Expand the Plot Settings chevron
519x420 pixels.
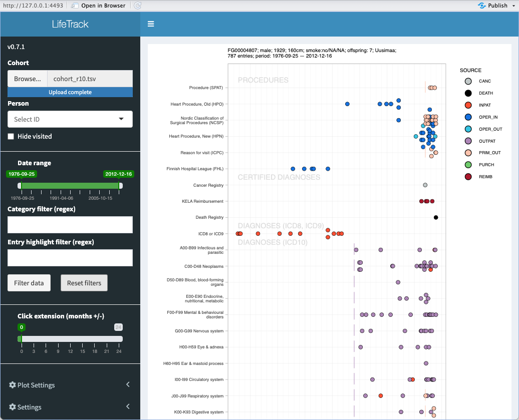coord(128,384)
